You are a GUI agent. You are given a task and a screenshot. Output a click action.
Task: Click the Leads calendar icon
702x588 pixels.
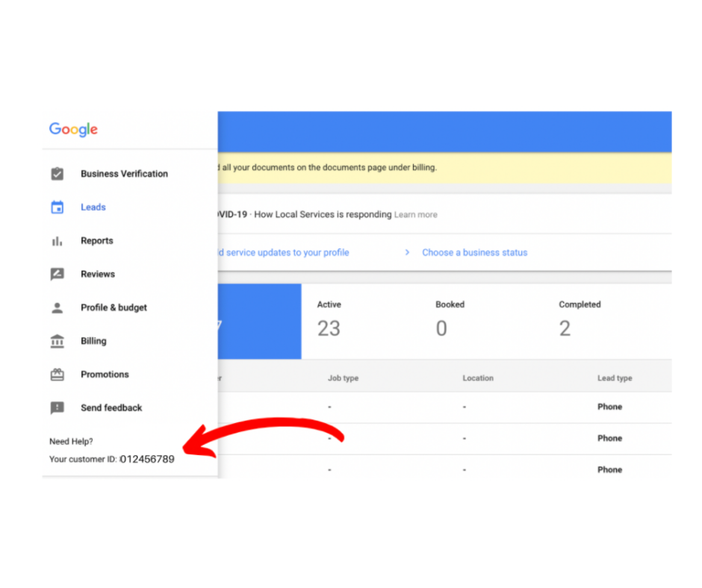point(58,207)
